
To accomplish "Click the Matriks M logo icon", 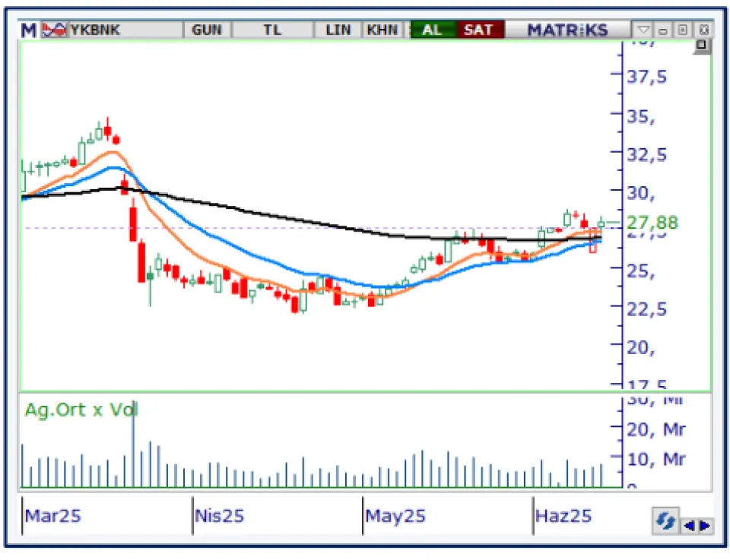I will point(28,30).
